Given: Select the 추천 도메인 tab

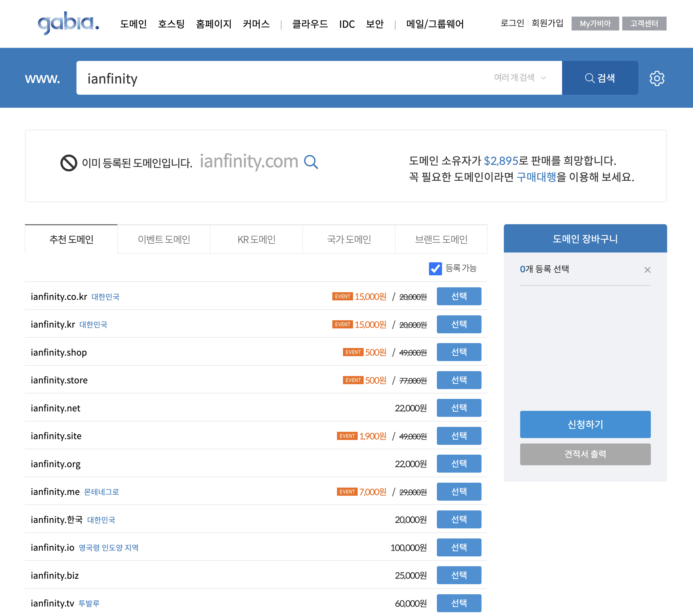Looking at the screenshot, I should click(x=71, y=239).
